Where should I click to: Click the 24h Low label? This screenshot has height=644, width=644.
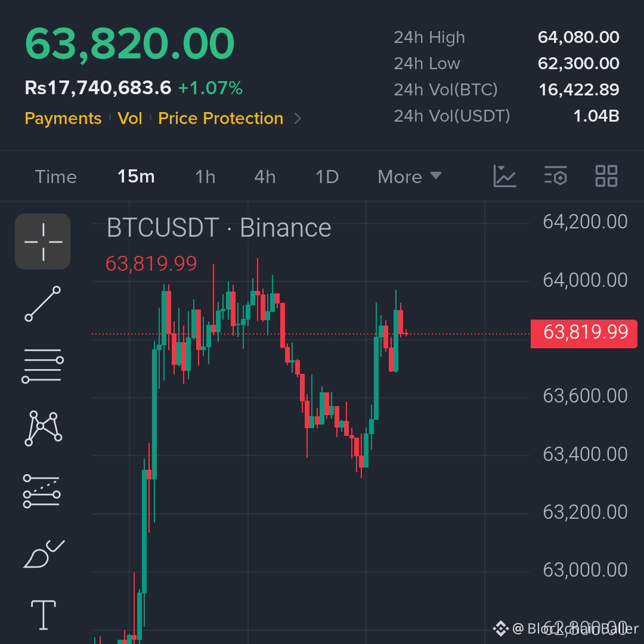pos(427,64)
